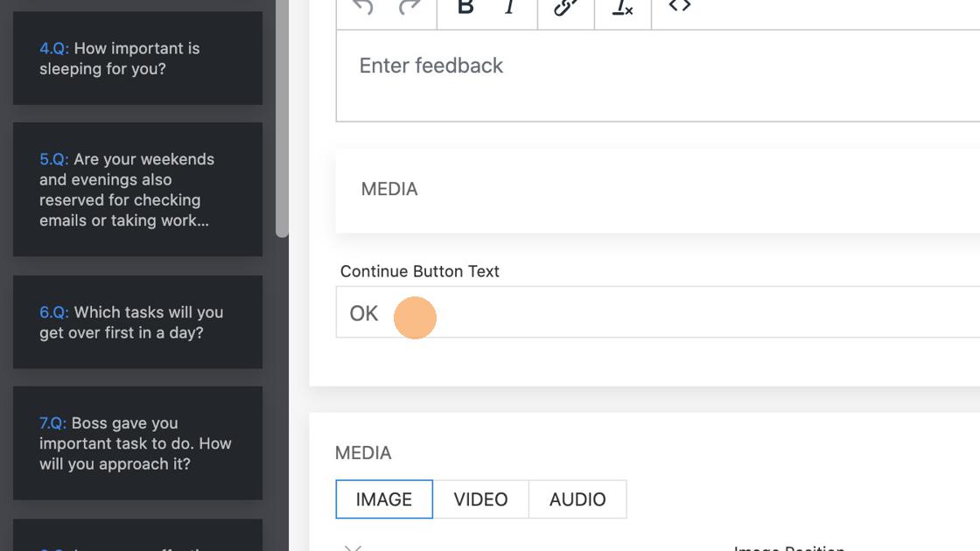Click the redo arrow in editor toolbar
The width and height of the screenshot is (980, 551).
click(x=409, y=7)
